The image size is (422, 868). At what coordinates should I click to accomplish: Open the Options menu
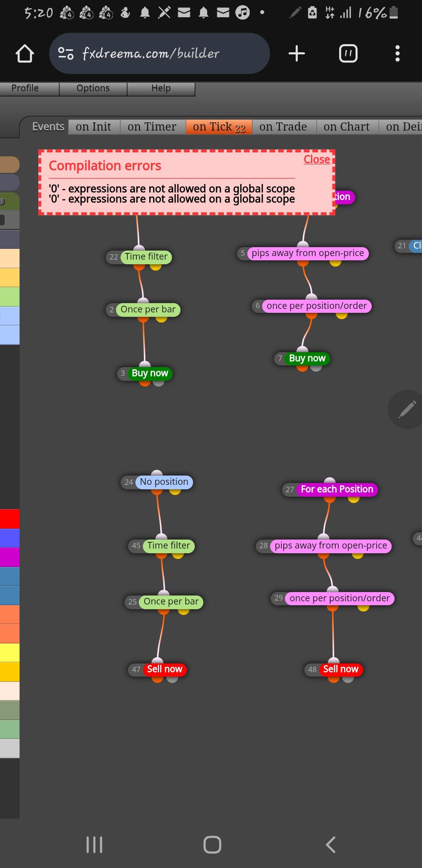(x=93, y=88)
